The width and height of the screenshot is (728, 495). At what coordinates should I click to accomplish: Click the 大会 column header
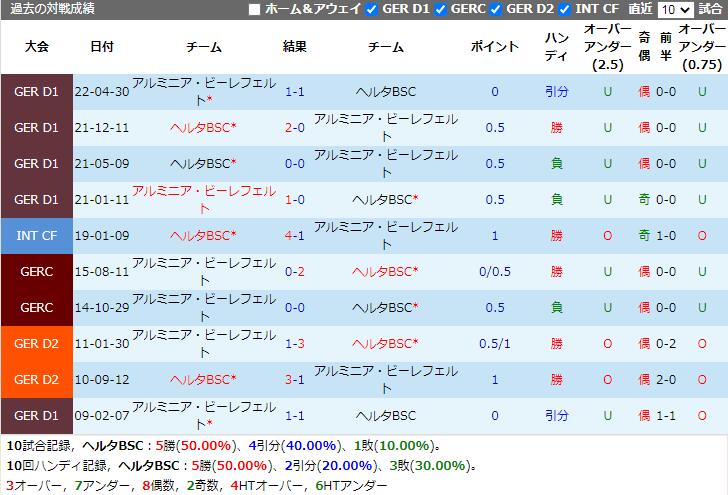click(37, 47)
